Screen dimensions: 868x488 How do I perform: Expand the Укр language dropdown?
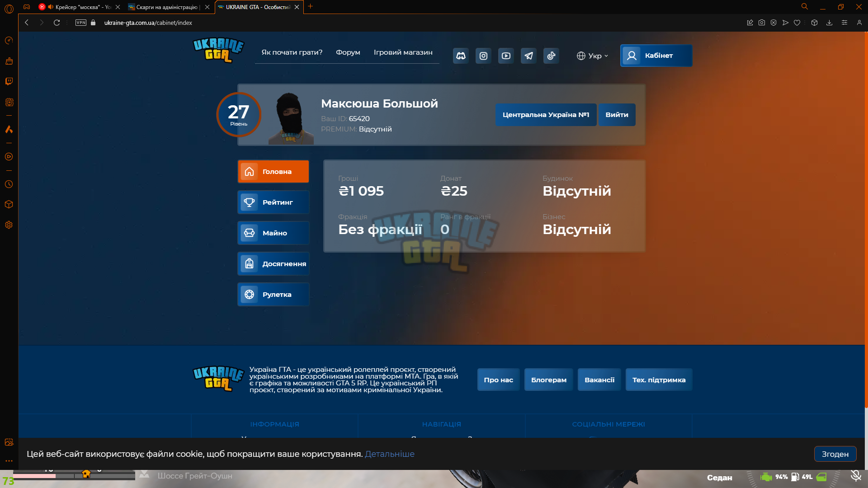592,56
